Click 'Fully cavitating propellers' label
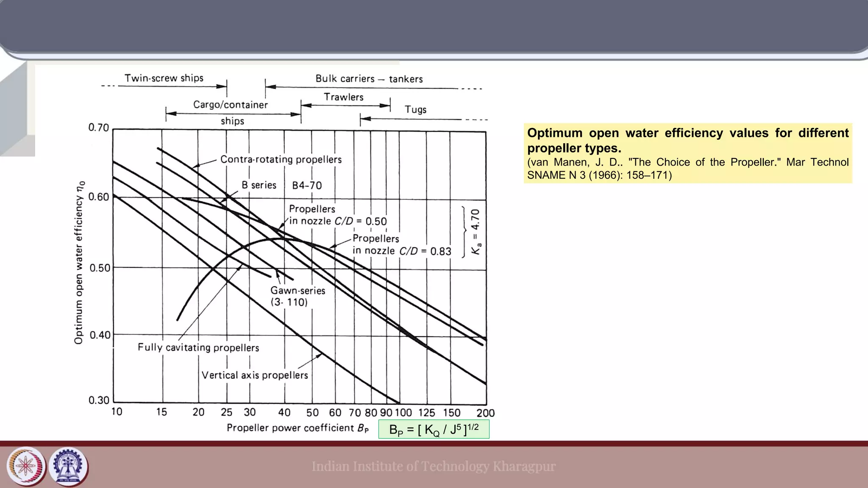Image resolution: width=868 pixels, height=488 pixels. point(198,348)
